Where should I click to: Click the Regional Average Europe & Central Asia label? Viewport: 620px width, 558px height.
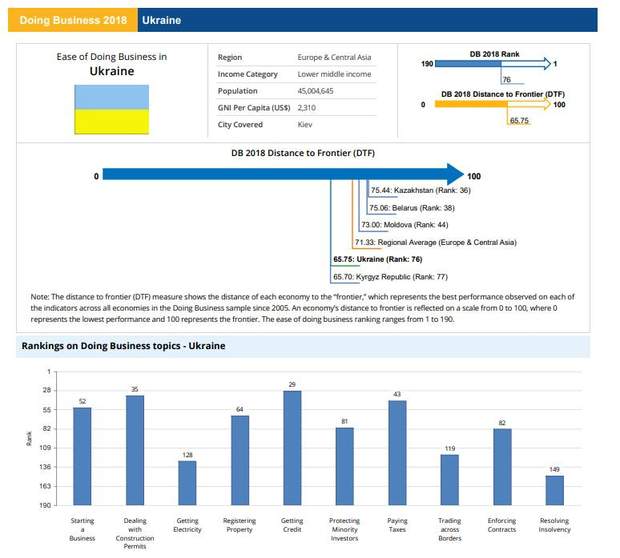coord(435,242)
